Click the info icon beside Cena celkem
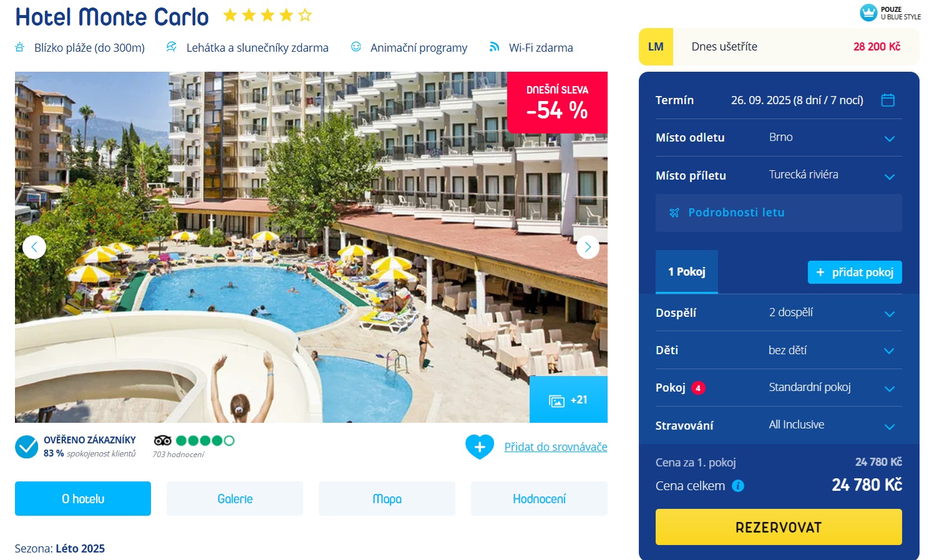 click(738, 486)
